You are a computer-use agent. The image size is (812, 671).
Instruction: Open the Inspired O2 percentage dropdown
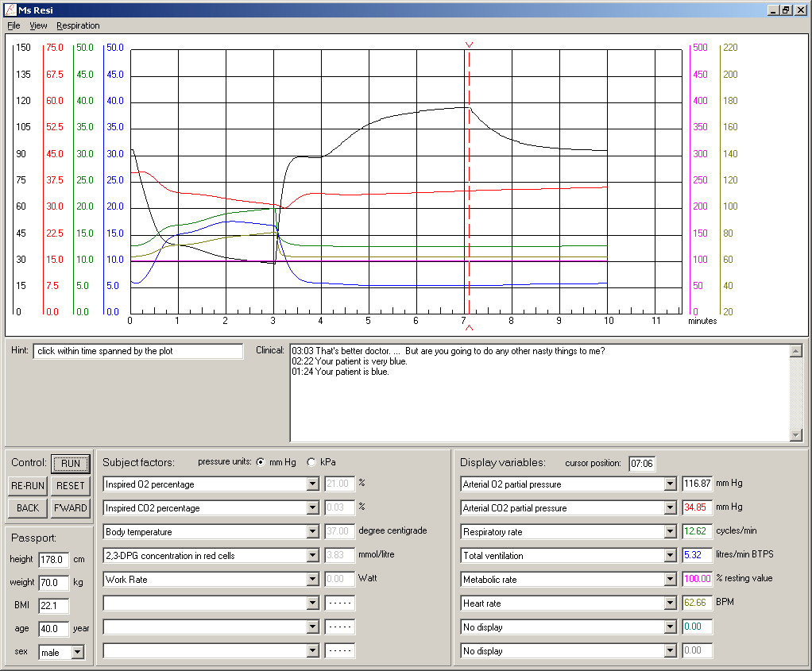pos(311,484)
